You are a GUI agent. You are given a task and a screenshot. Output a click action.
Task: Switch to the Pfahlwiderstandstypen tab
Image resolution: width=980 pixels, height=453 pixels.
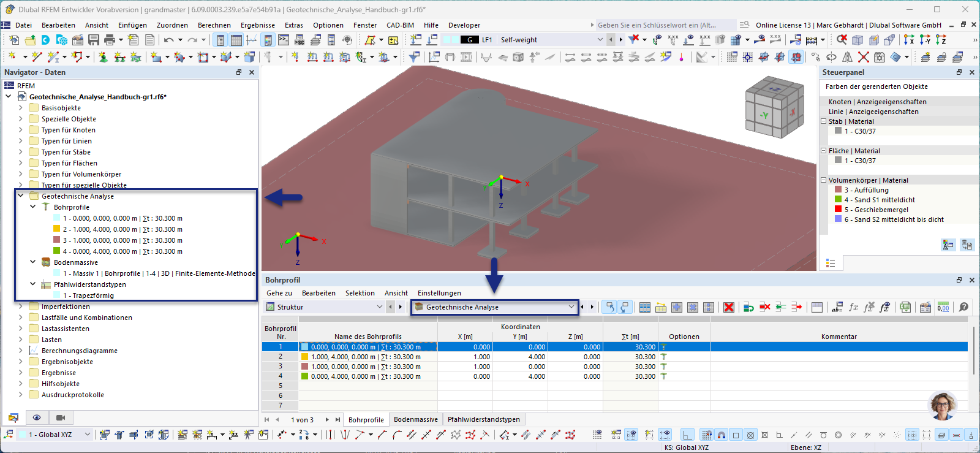point(484,419)
